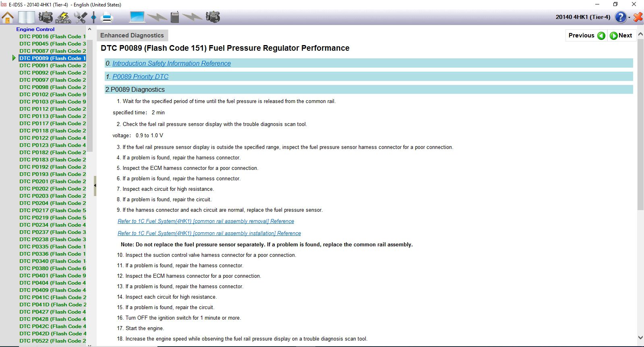This screenshot has height=347, width=644.
Task: Click the content pane scroll down arrow
Action: [x=640, y=338]
